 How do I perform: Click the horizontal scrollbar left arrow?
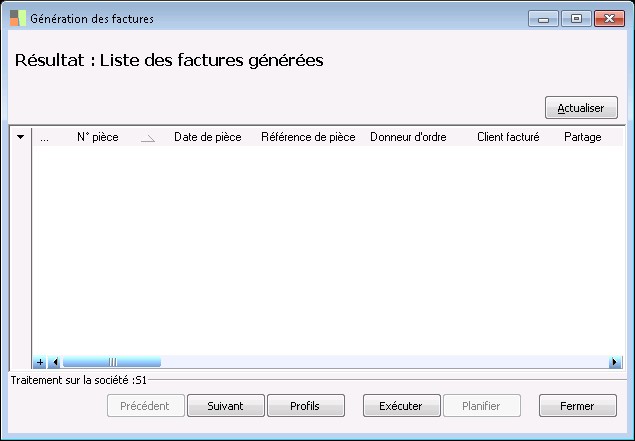click(x=55, y=362)
